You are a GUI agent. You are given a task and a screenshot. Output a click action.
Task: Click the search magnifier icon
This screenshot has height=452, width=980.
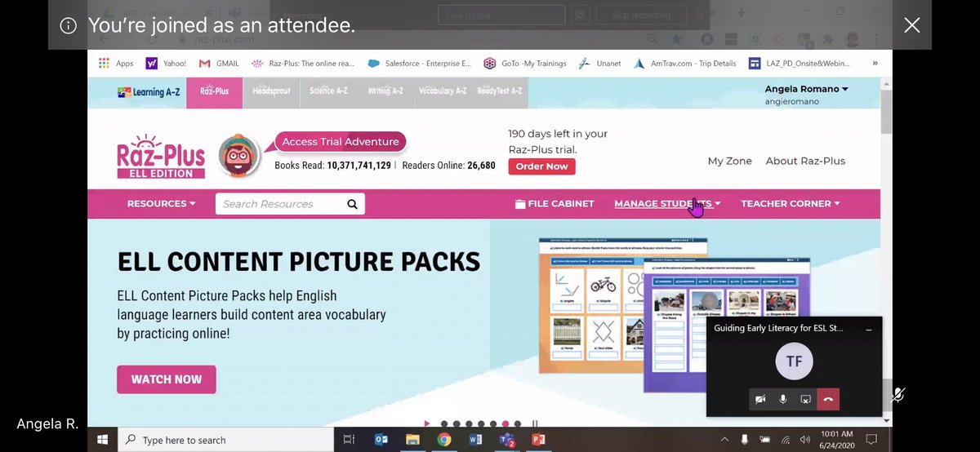(352, 204)
